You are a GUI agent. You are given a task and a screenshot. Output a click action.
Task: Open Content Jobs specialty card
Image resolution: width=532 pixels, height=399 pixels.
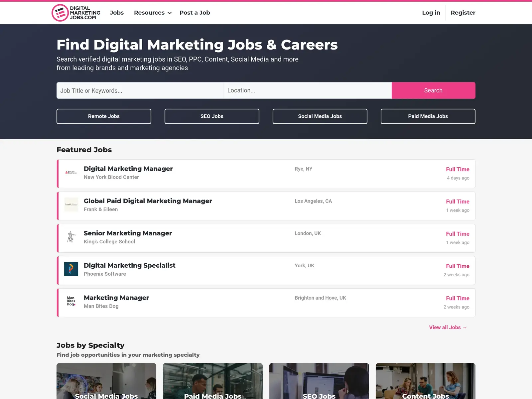coord(426,381)
